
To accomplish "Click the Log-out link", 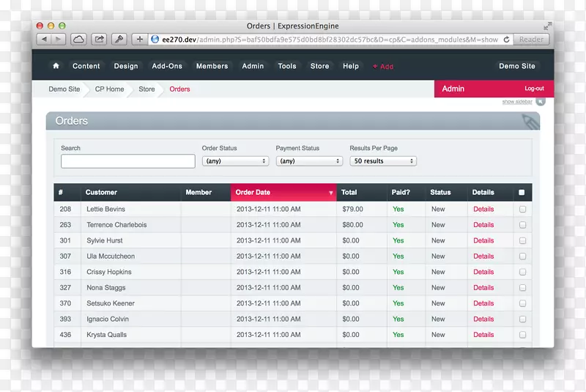I will coord(534,89).
